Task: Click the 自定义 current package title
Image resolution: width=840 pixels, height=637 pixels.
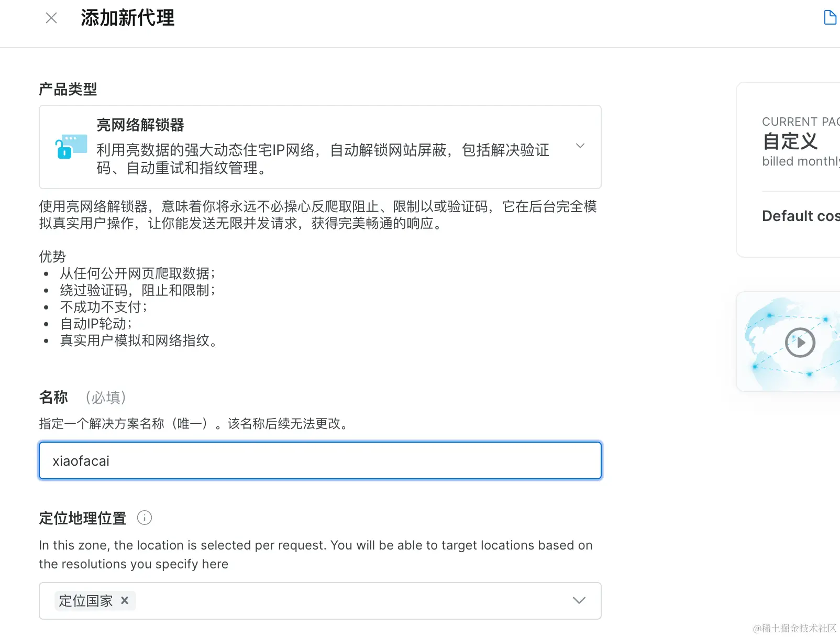Action: point(790,141)
